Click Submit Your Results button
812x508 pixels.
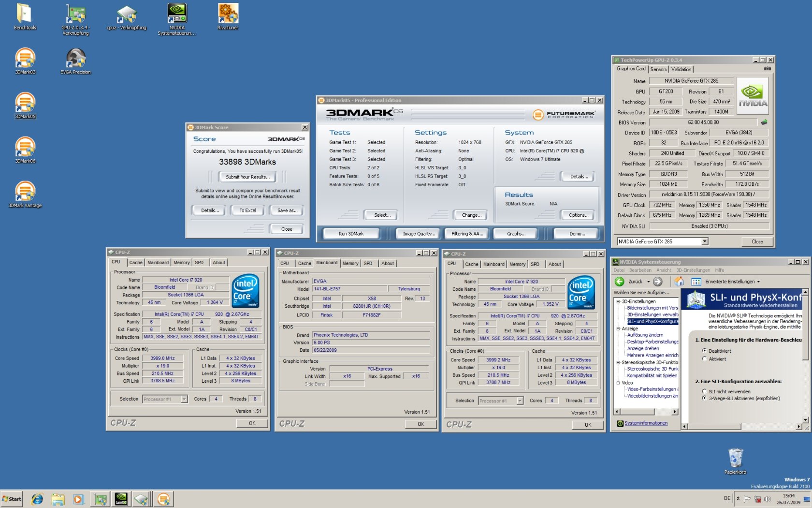pyautogui.click(x=247, y=177)
